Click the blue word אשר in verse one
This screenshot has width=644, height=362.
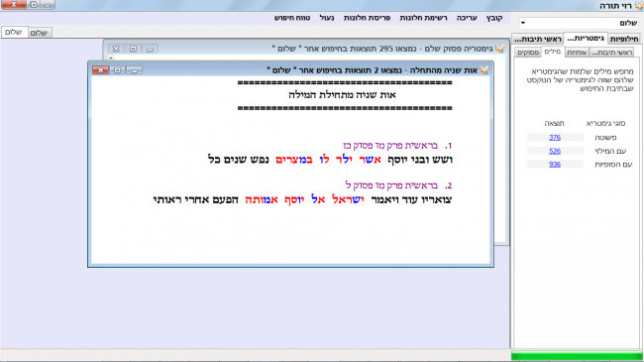click(371, 160)
